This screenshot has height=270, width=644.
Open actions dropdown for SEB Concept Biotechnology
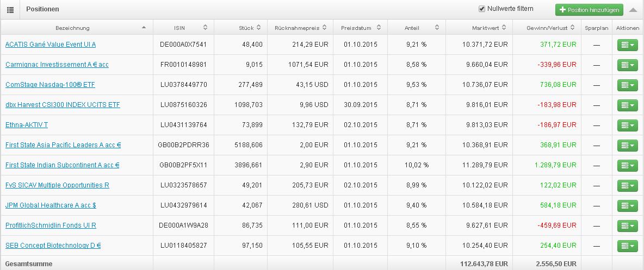628,246
